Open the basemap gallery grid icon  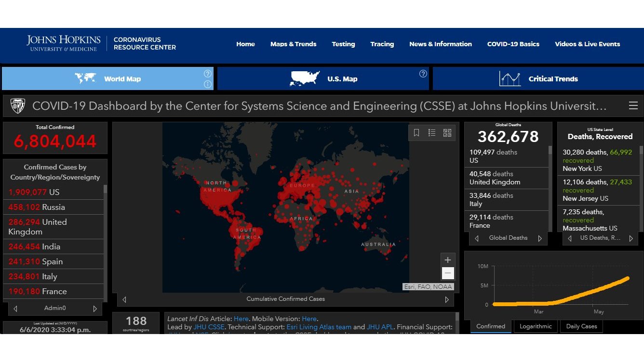[x=447, y=133]
